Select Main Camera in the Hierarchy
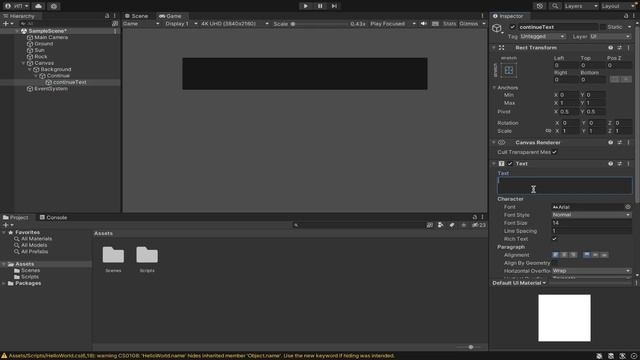Screen dimensions: 640x360 (x=51, y=37)
